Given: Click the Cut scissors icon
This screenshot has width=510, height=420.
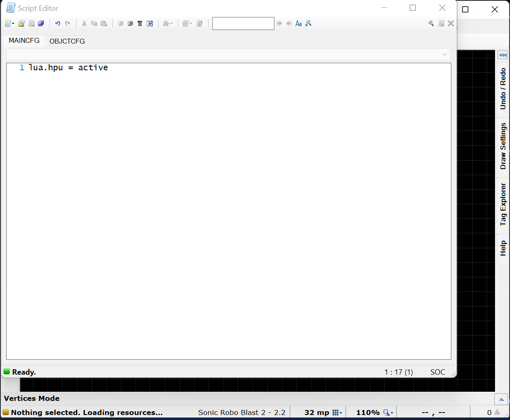Looking at the screenshot, I should pyautogui.click(x=84, y=24).
